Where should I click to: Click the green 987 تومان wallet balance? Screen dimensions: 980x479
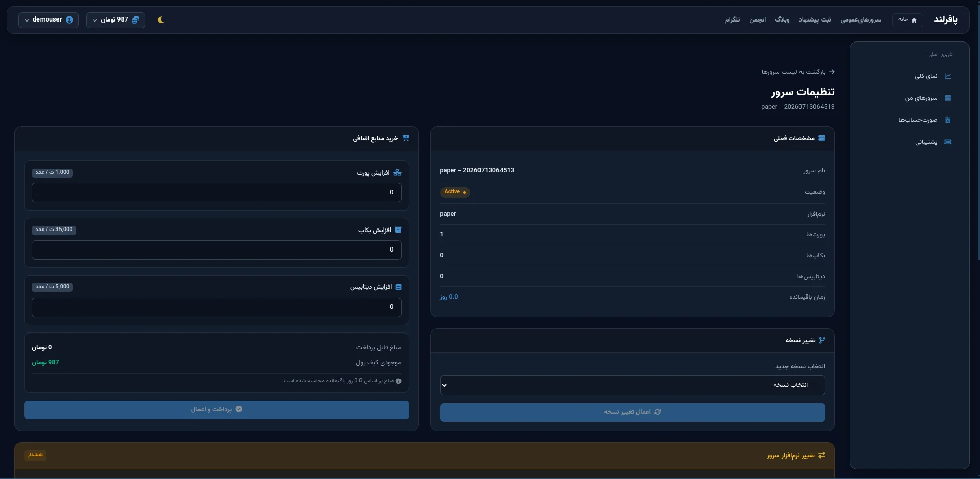[x=46, y=363]
